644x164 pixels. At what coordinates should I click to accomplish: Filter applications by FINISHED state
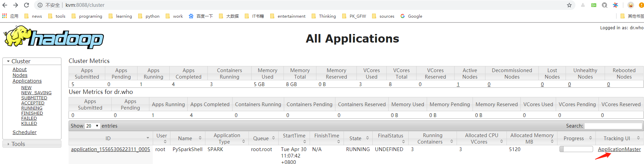(x=32, y=113)
